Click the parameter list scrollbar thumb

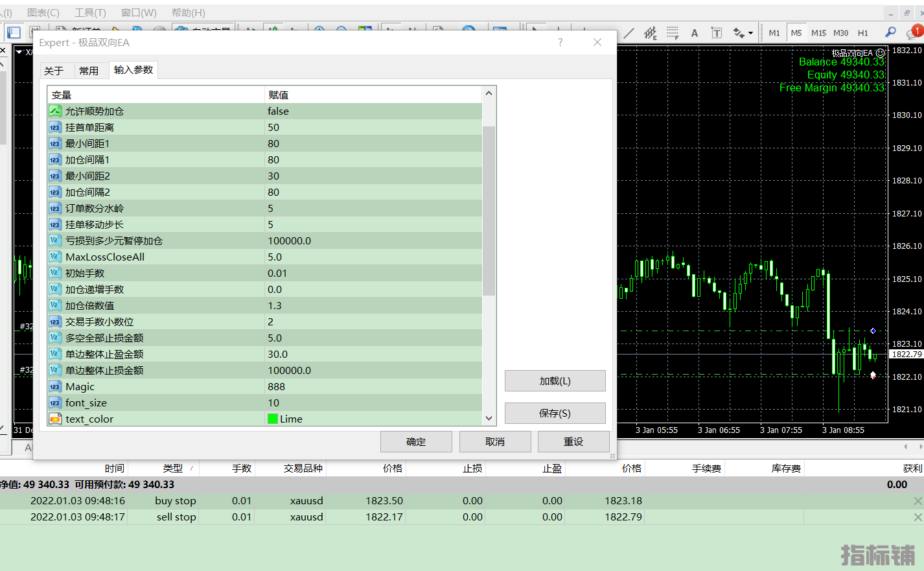tap(489, 211)
